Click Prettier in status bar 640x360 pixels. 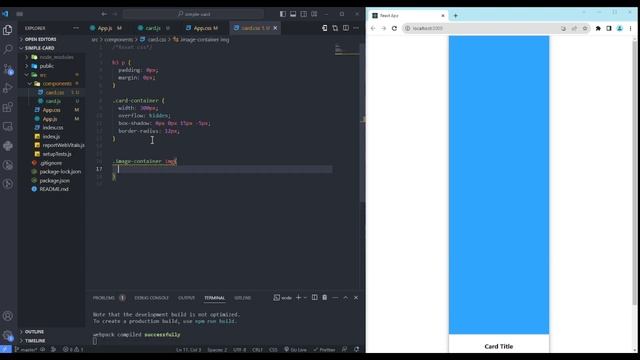click(x=324, y=350)
